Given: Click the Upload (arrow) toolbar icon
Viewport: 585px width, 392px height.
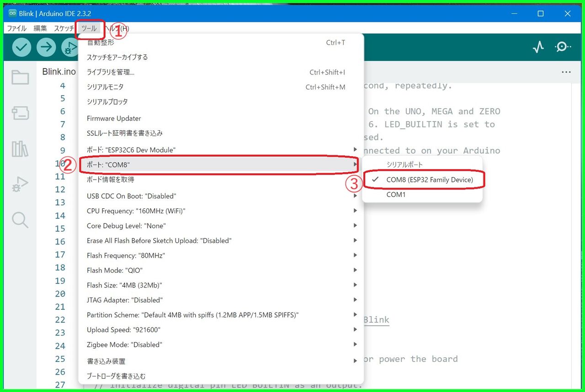Looking at the screenshot, I should (46, 47).
